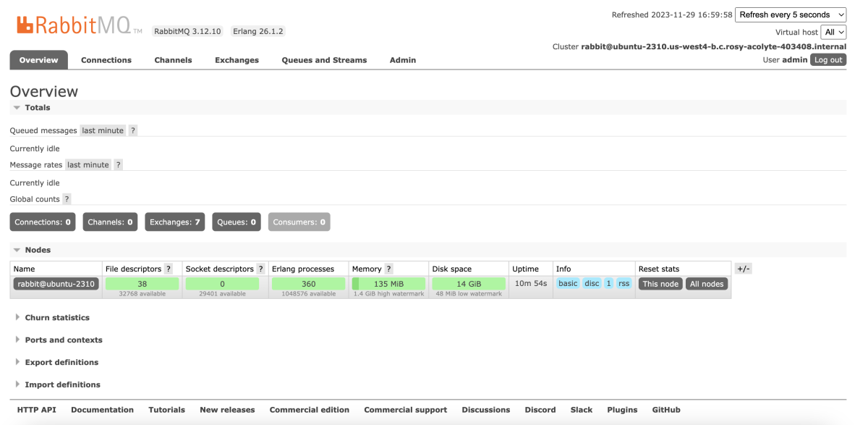The height and width of the screenshot is (425, 868).
Task: Switch to the Queues and Streams tab
Action: (324, 60)
